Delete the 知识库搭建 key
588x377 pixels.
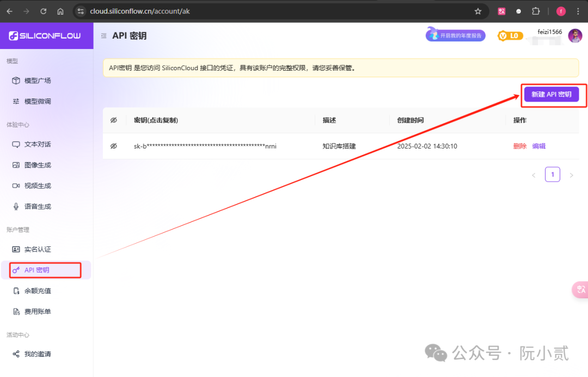[x=520, y=146]
